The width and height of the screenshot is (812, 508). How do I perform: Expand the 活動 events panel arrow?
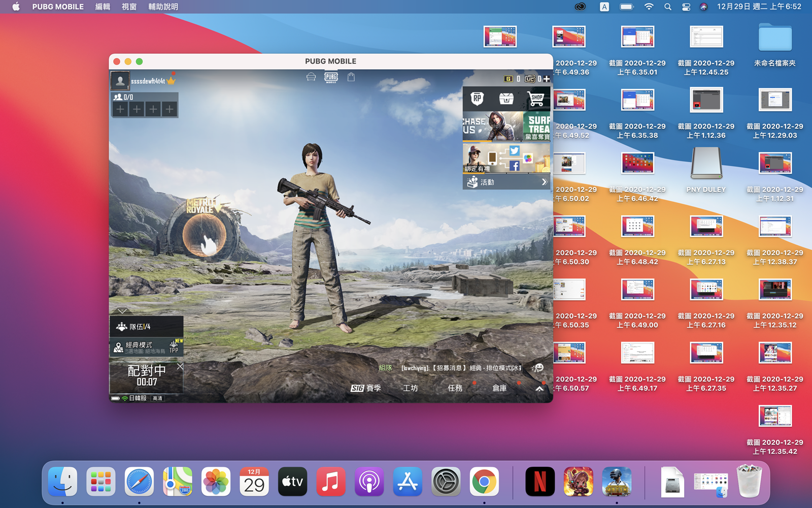pos(544,182)
